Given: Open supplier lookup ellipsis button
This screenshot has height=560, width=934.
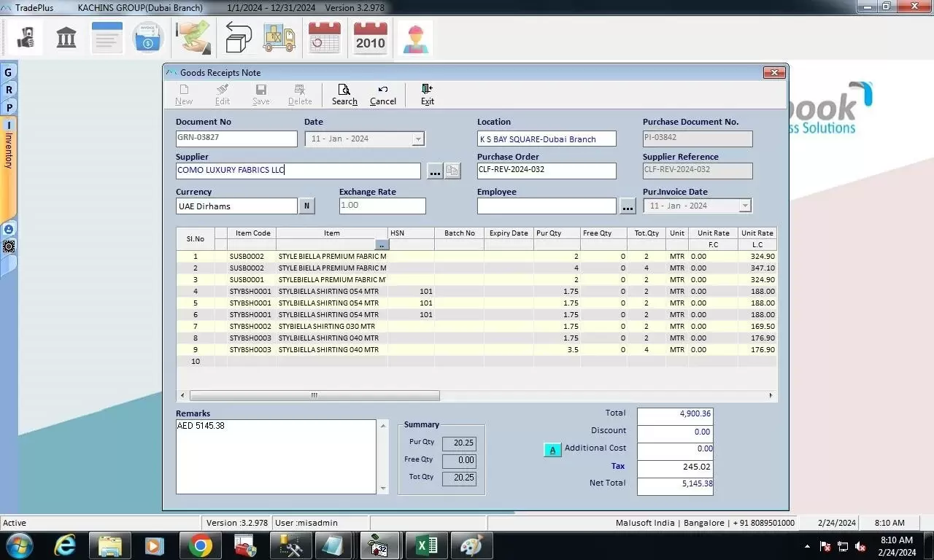Looking at the screenshot, I should (x=435, y=171).
